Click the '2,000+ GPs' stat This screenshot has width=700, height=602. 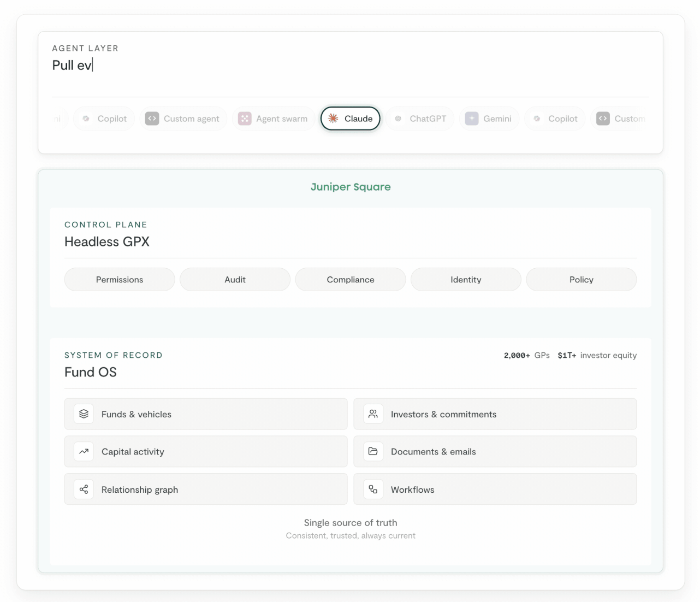[x=527, y=355]
